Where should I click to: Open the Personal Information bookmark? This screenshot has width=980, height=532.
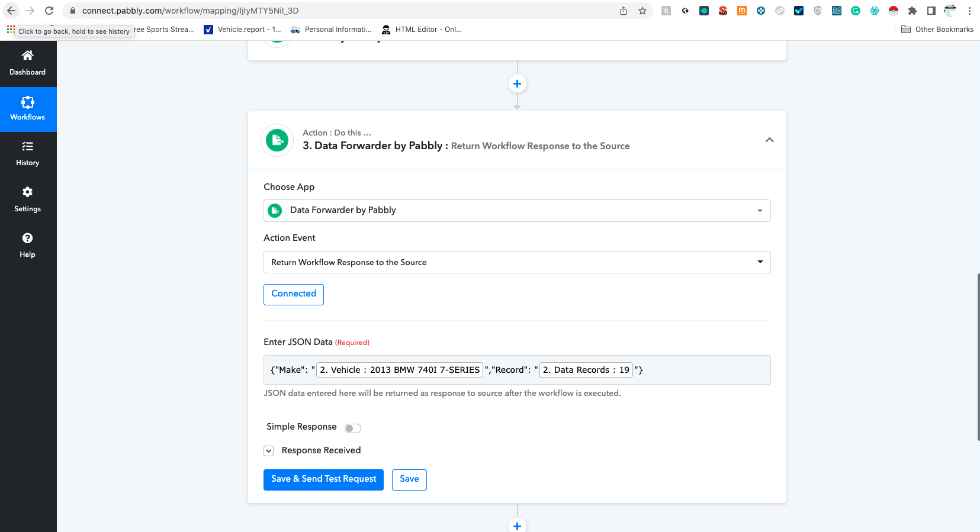[331, 30]
